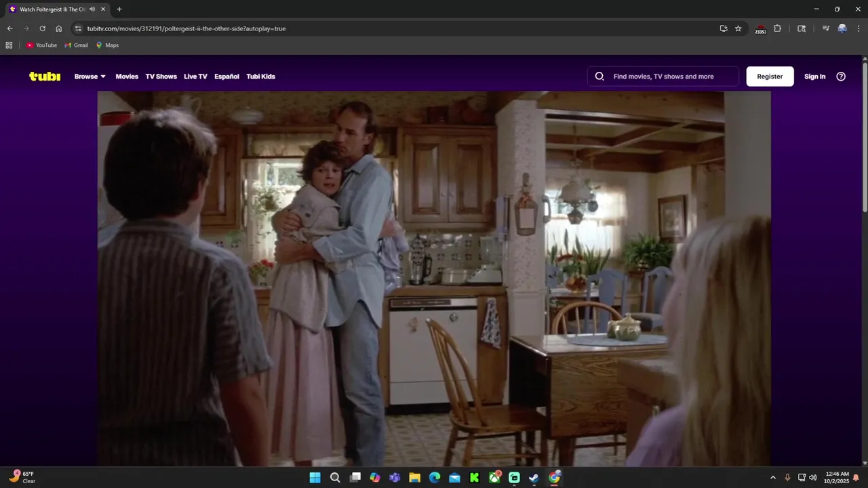Image resolution: width=868 pixels, height=488 pixels.
Task: Open the media controls music icon
Action: click(x=825, y=28)
